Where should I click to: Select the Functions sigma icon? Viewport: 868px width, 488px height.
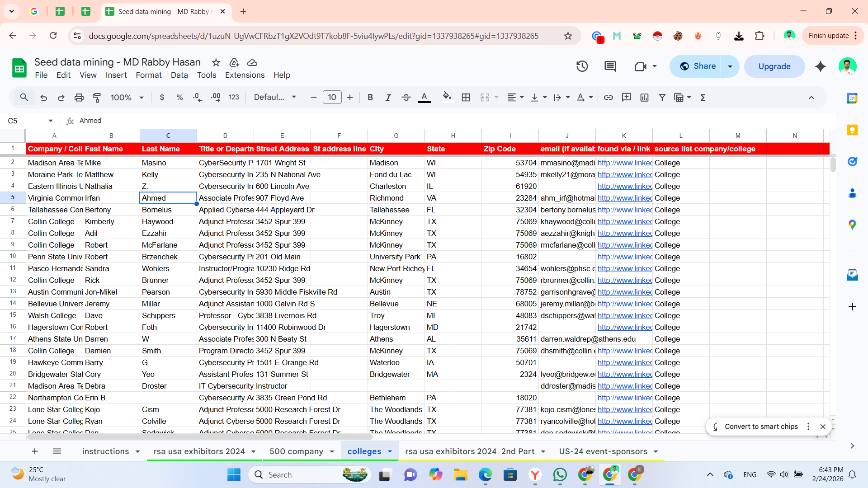pos(703,97)
